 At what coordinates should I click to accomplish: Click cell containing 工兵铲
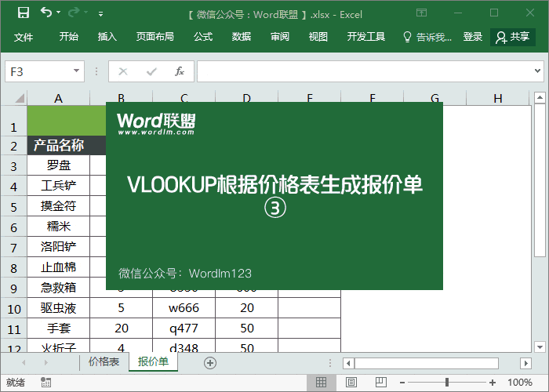coord(59,186)
